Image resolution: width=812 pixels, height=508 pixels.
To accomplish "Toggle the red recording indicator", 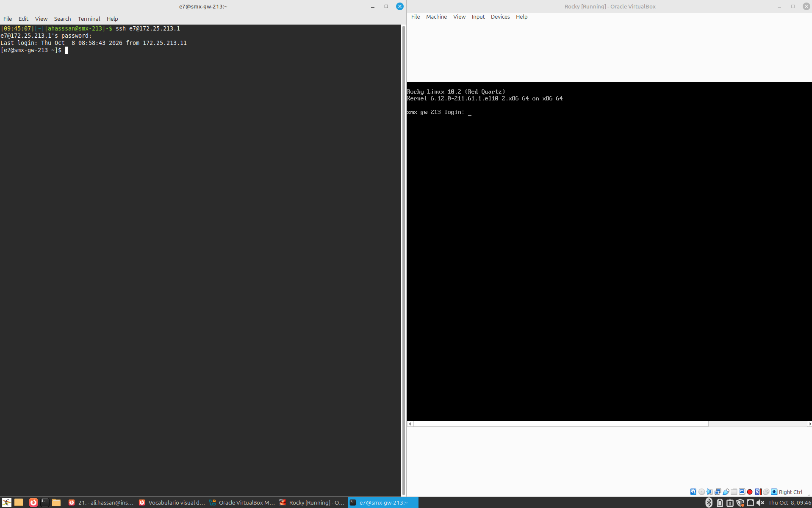I will tap(750, 492).
